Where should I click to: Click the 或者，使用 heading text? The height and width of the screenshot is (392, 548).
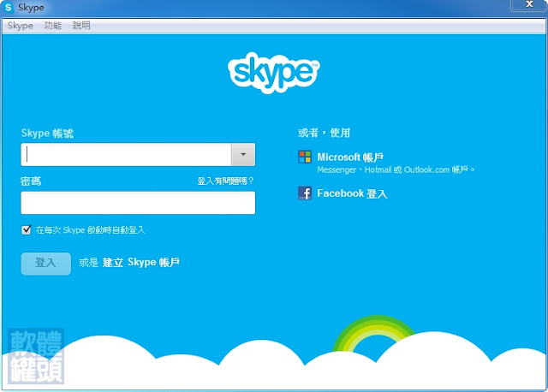324,133
